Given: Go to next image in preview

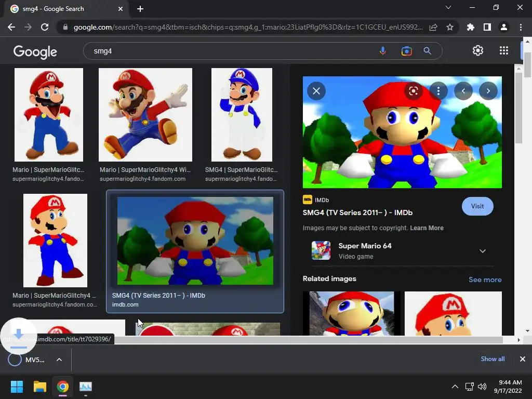Looking at the screenshot, I should tap(488, 91).
